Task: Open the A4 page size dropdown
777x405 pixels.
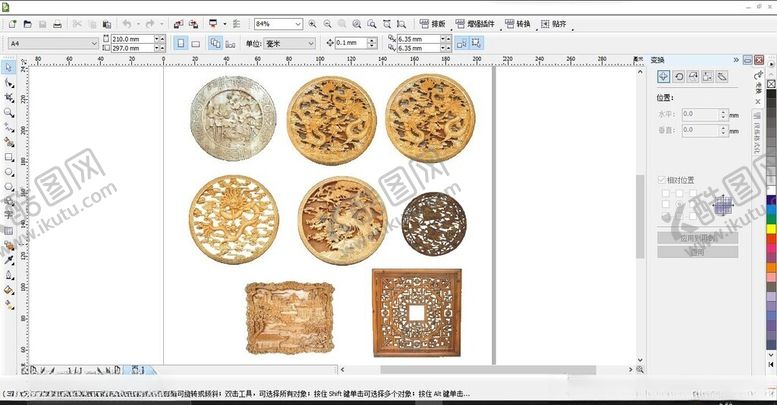Action: point(93,43)
